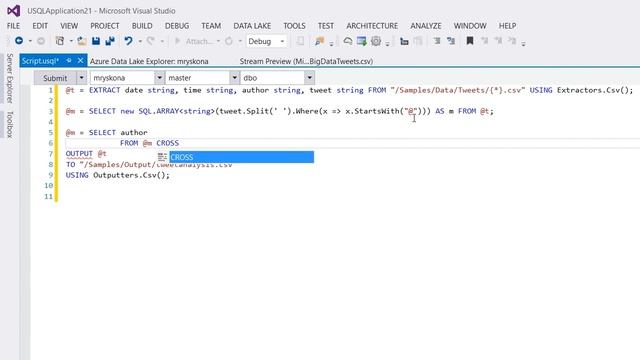Open the ARCHITECTURE menu
The height and width of the screenshot is (360, 640).
tap(372, 26)
